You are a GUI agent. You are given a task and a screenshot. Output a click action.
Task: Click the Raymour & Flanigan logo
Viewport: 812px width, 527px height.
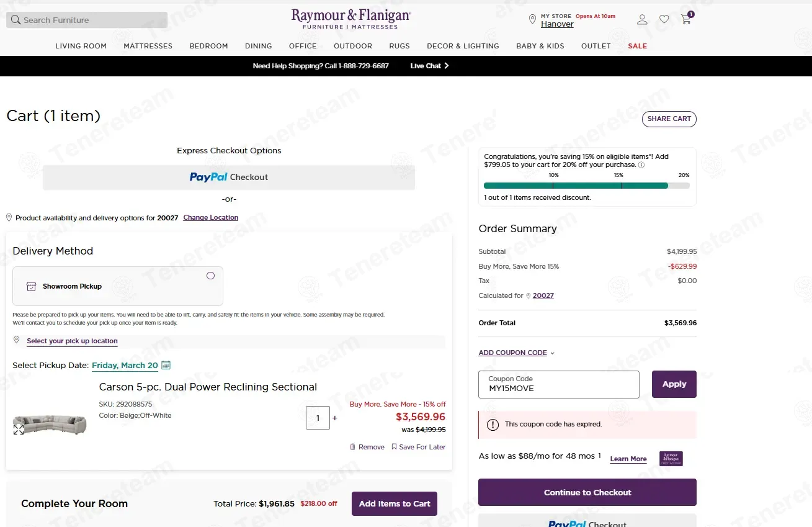[351, 19]
